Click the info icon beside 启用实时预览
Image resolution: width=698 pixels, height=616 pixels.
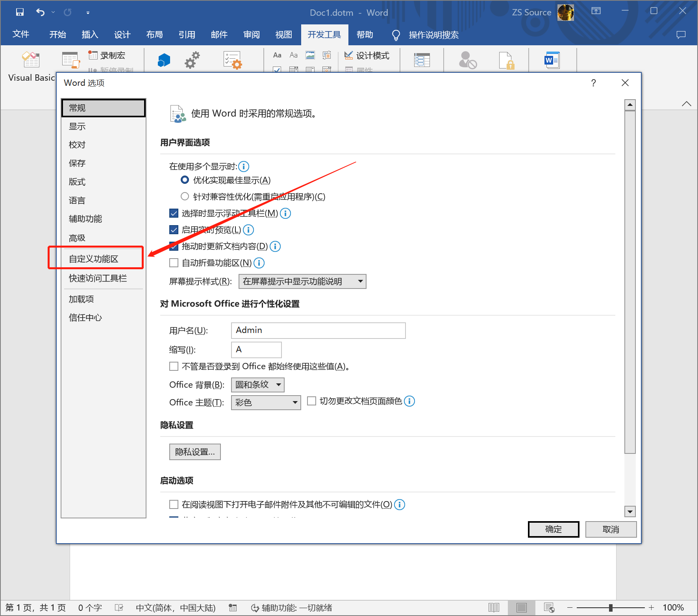[248, 230]
